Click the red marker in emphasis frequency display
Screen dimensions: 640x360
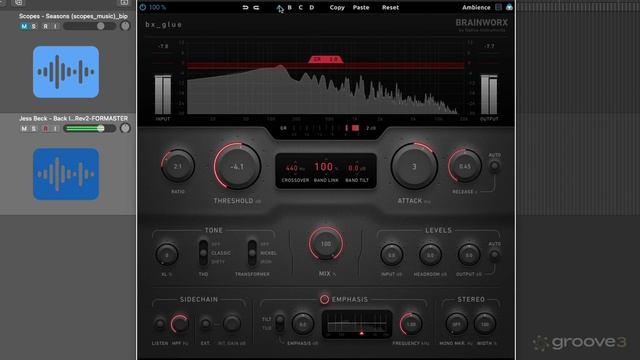pos(361,333)
